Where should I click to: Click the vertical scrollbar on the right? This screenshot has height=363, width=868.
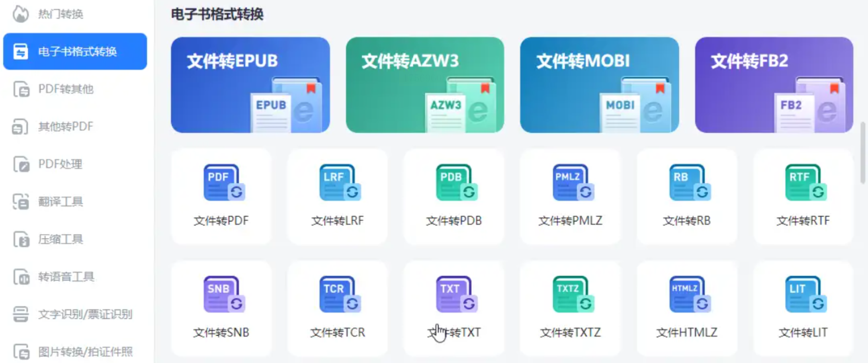[863, 153]
